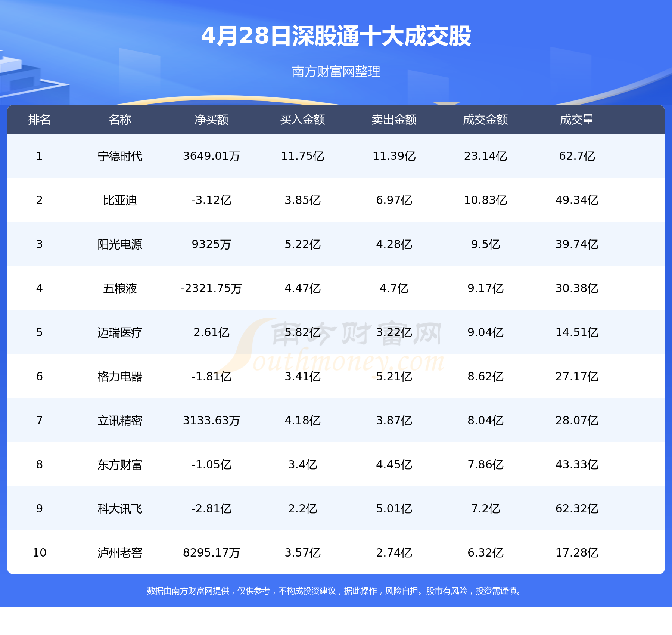This screenshot has height=635, width=672.
Task: Click turnover value 6.32亿
Action: point(486,553)
